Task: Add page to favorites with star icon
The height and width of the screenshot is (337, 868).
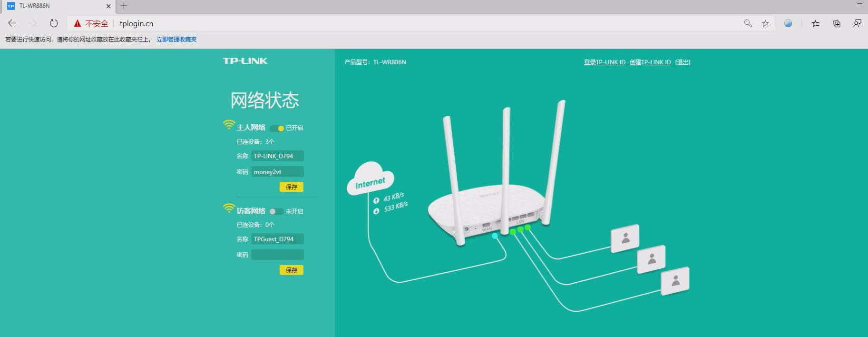Action: 765,23
